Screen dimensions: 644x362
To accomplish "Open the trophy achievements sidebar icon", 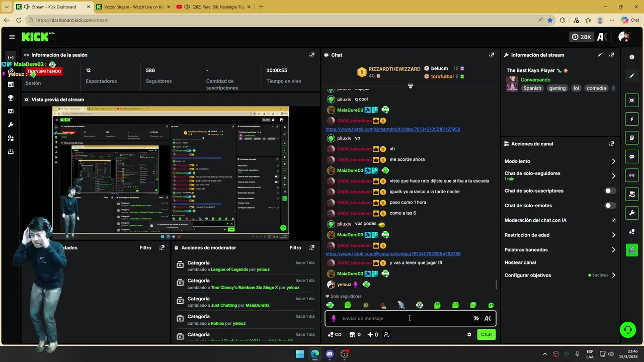I will click(x=11, y=98).
